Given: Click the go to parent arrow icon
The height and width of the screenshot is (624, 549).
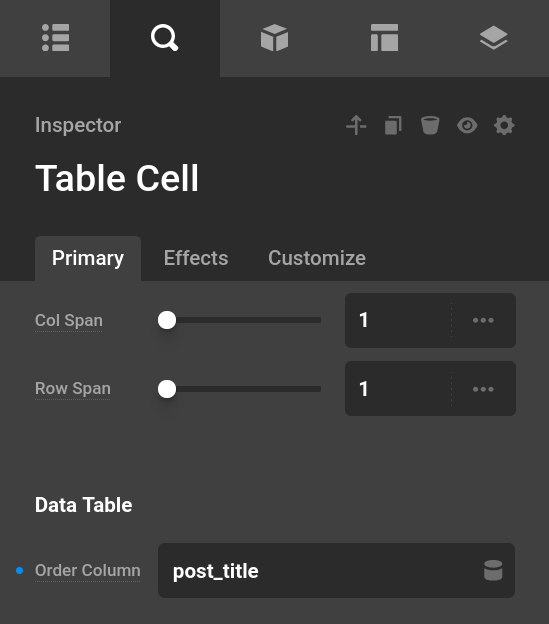Looking at the screenshot, I should (356, 125).
